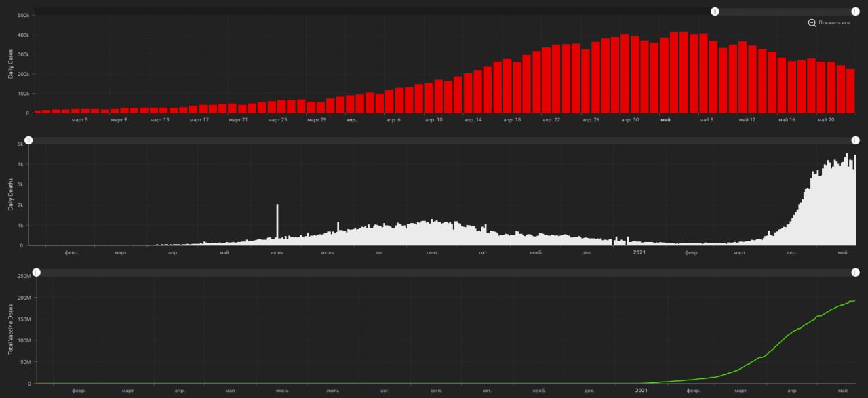Click 'авг.' label in Daily Deaths chart
This screenshot has height=398, width=868.
pyautogui.click(x=380, y=252)
